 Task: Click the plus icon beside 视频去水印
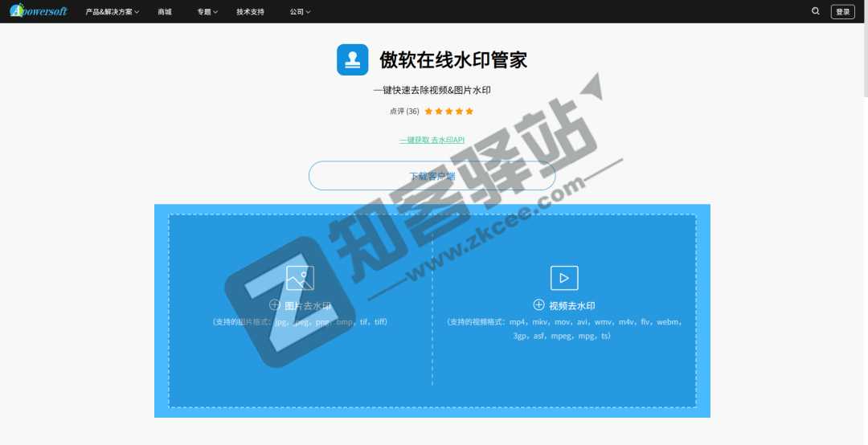tap(538, 304)
